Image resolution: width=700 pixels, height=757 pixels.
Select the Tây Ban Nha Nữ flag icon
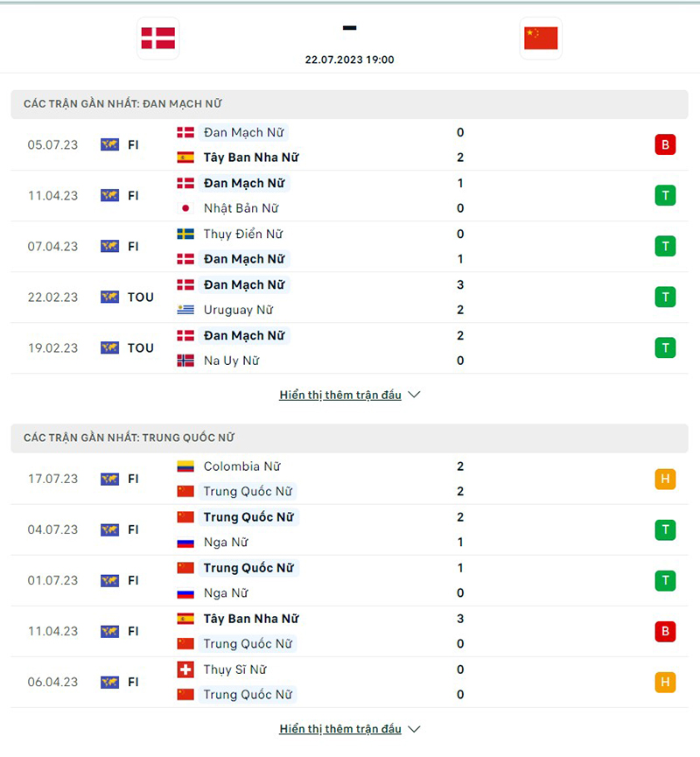tap(185, 158)
